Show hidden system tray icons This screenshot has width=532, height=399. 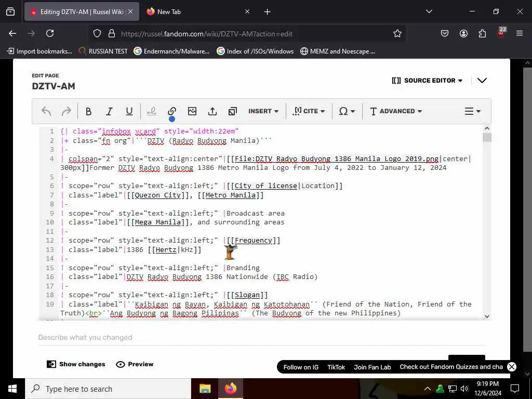[x=428, y=389]
